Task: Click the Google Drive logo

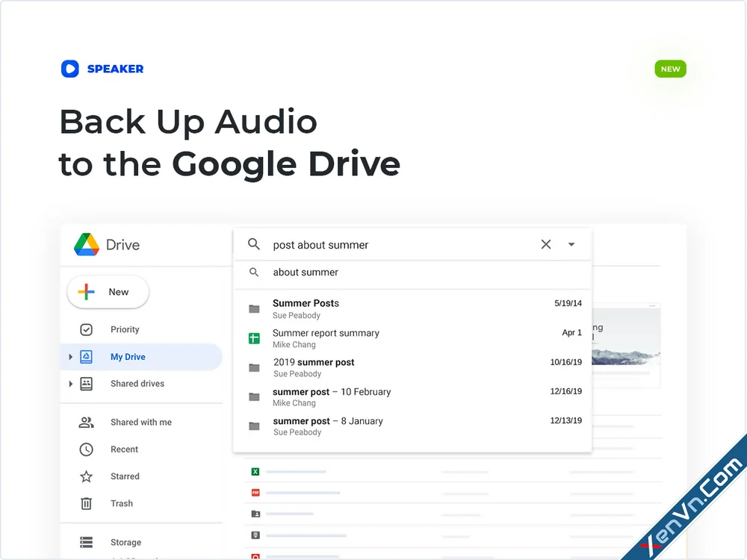Action: pos(87,244)
